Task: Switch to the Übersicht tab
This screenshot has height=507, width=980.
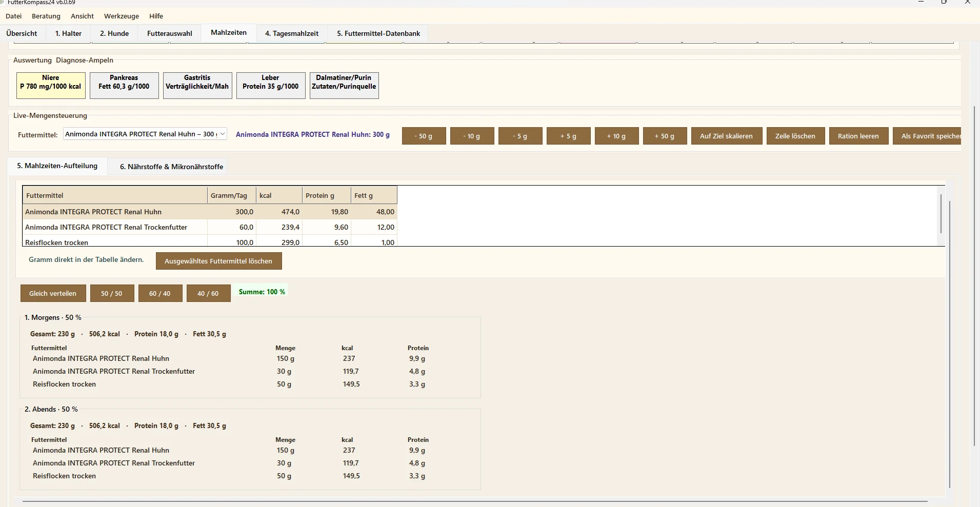Action: 22,33
